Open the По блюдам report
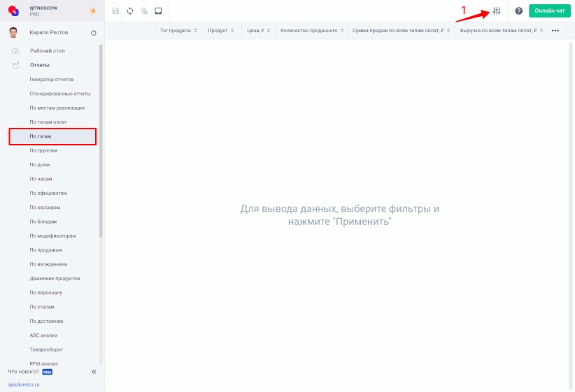 point(43,222)
